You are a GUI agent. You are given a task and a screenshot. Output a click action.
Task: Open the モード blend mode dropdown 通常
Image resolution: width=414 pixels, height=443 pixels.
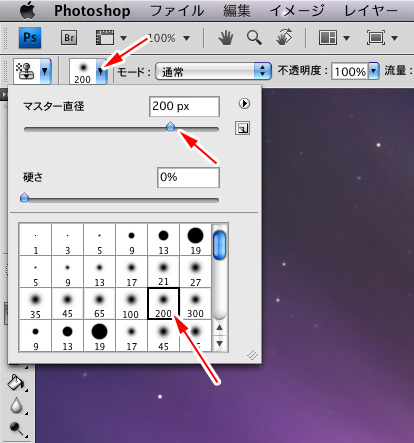coord(213,71)
